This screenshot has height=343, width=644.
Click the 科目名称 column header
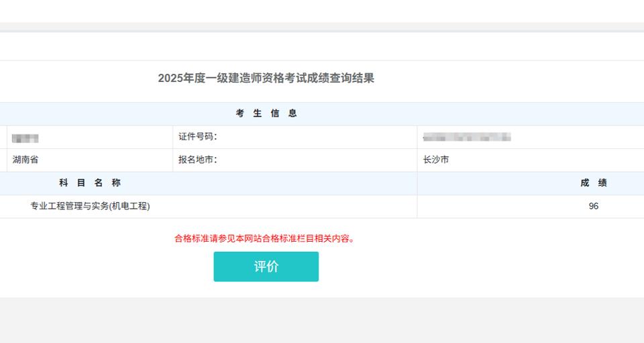point(90,183)
